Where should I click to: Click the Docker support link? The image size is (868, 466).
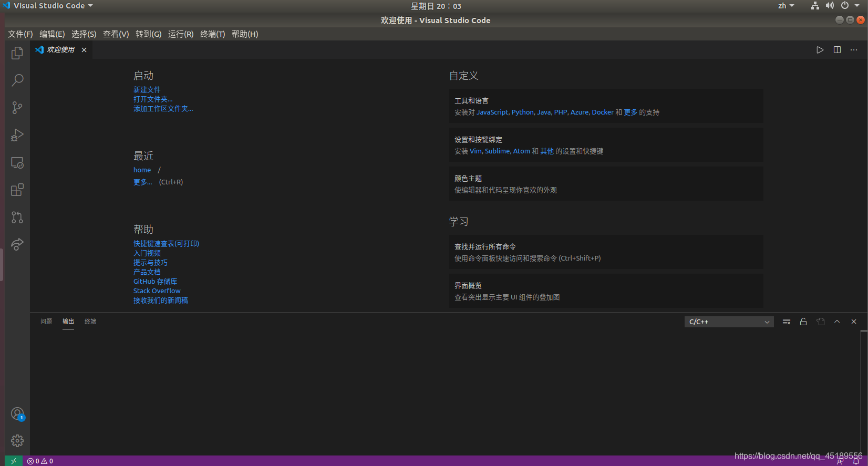coord(603,112)
